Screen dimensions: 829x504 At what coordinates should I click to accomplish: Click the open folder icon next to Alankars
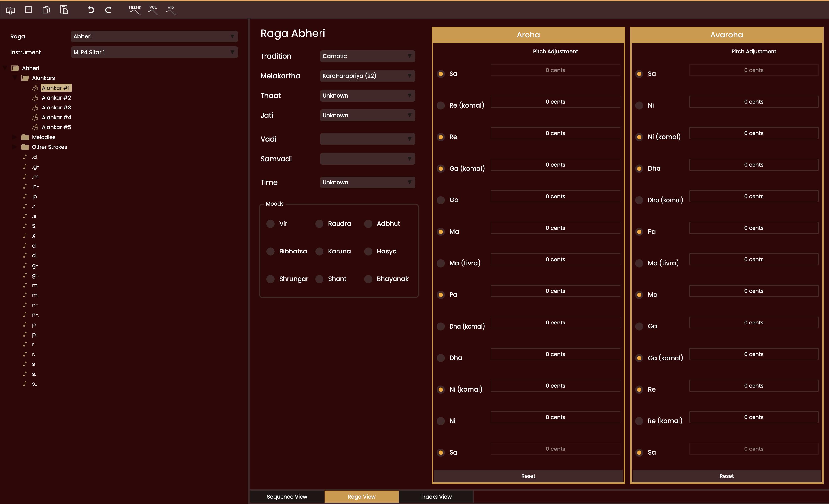25,78
